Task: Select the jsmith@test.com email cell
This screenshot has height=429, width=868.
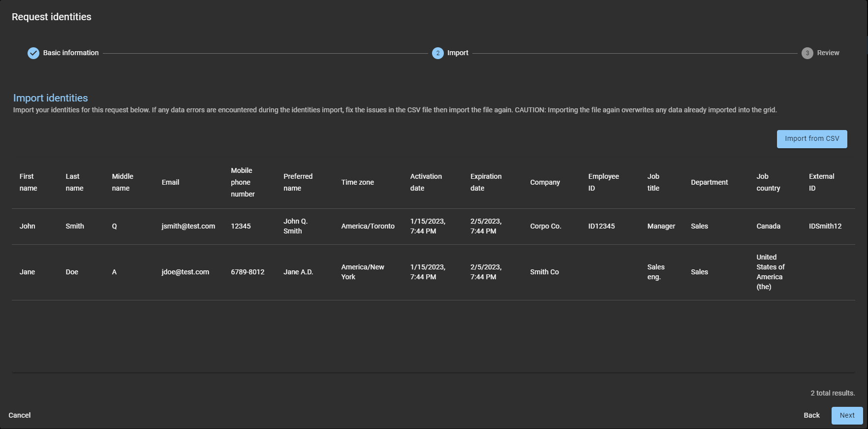Action: pos(188,226)
